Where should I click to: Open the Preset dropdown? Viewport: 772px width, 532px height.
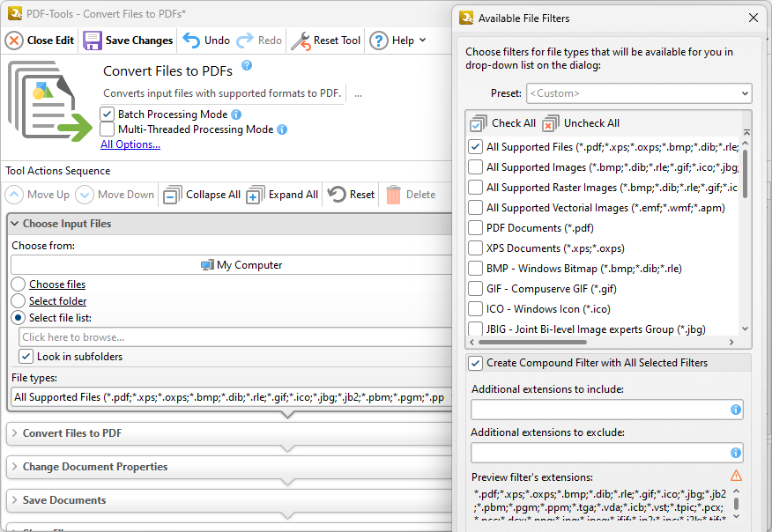click(639, 93)
